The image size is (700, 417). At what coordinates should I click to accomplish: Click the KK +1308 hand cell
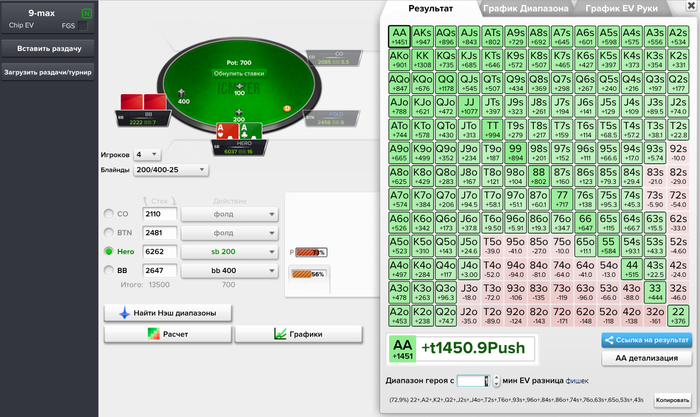tap(422, 60)
